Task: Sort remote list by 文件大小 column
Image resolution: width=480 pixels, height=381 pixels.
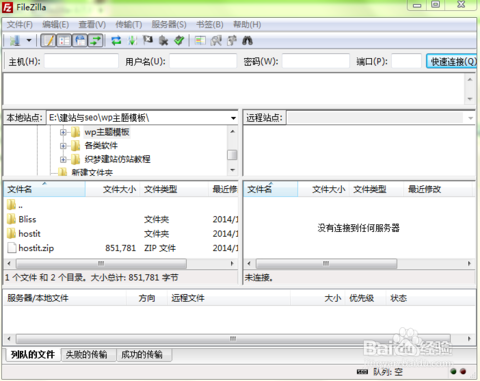Action: click(323, 189)
